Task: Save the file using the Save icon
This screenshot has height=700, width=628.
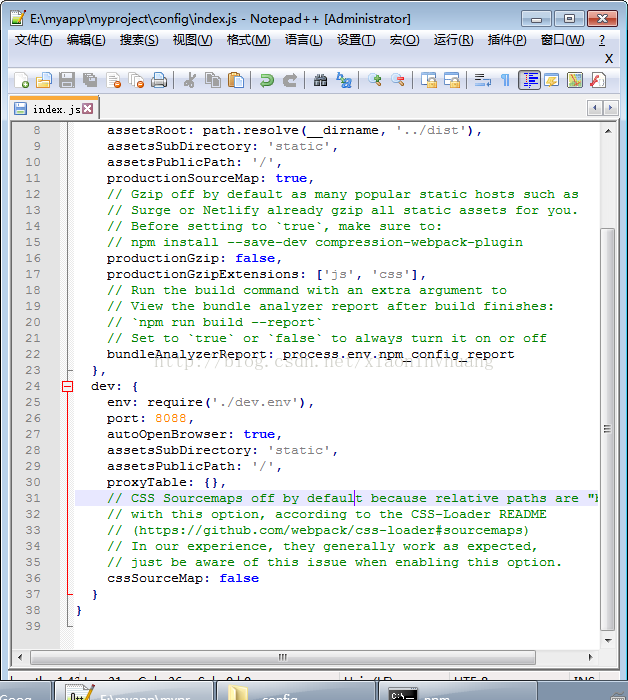Action: [67, 80]
